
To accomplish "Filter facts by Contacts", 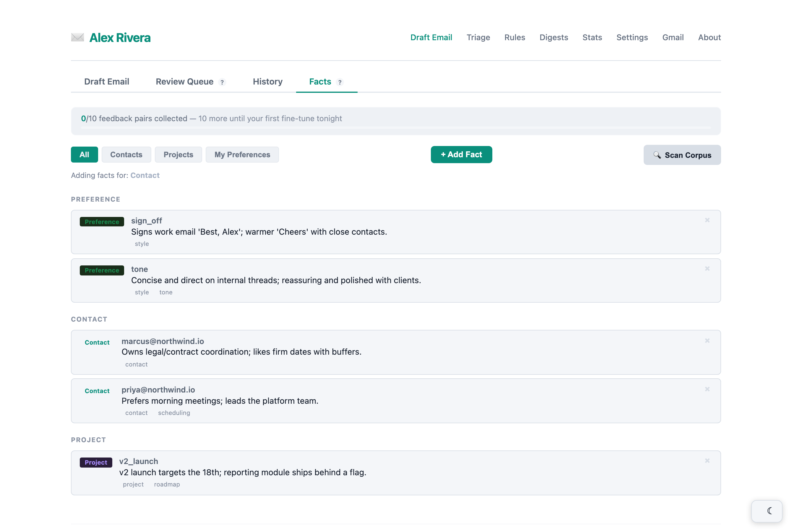I will pos(126,155).
